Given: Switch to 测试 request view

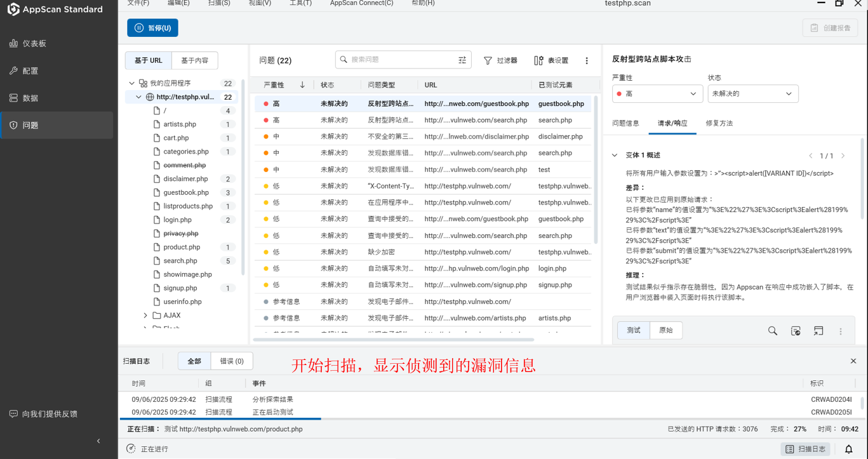Looking at the screenshot, I should (x=634, y=330).
